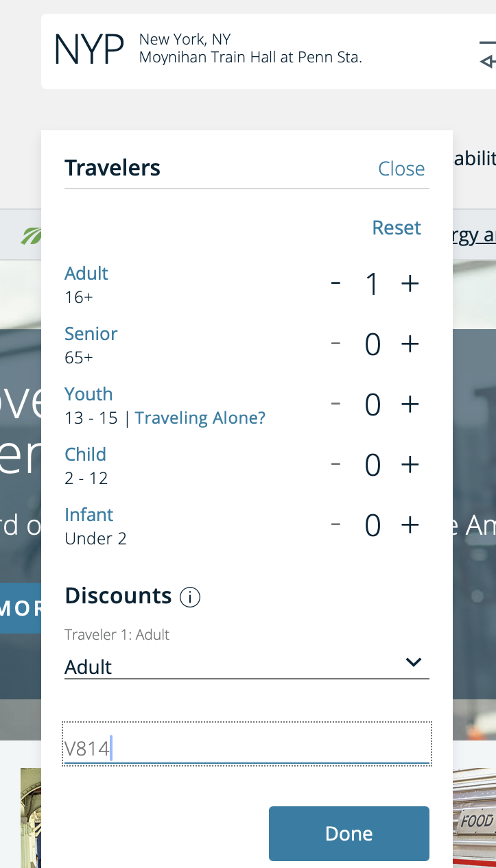Open the Traveling Alone information link

click(200, 418)
